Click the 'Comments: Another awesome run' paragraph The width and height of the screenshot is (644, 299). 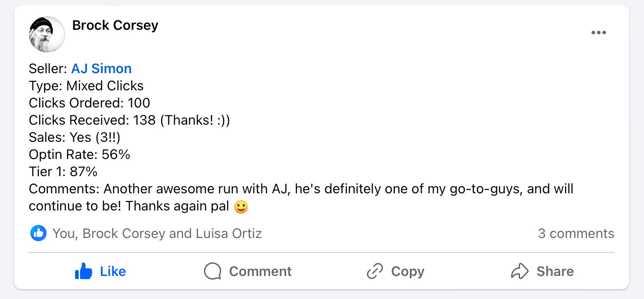click(301, 189)
